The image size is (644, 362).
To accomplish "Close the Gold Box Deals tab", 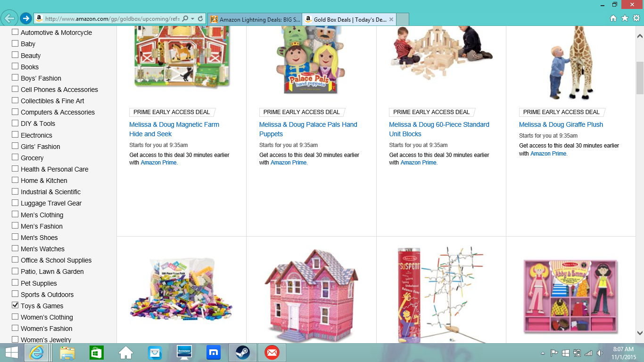I will coord(391,19).
